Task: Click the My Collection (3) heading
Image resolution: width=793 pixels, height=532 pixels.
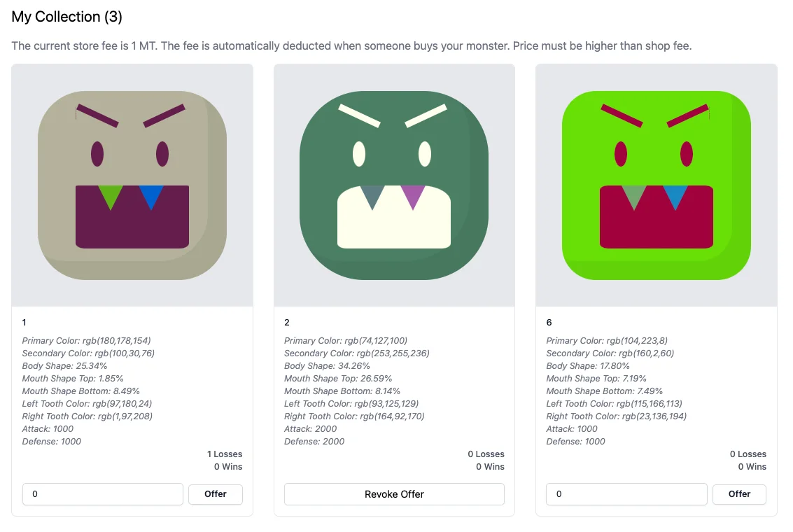Action: point(66,17)
